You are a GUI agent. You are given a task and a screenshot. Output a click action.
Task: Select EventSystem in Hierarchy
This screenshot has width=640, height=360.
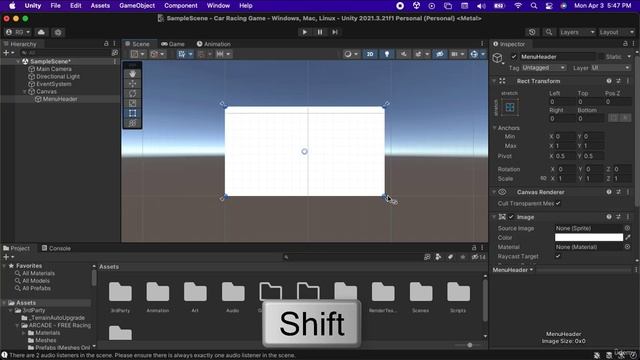53,84
